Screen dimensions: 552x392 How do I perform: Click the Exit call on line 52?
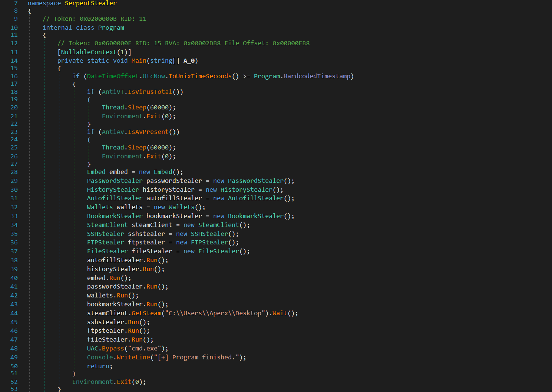124,382
